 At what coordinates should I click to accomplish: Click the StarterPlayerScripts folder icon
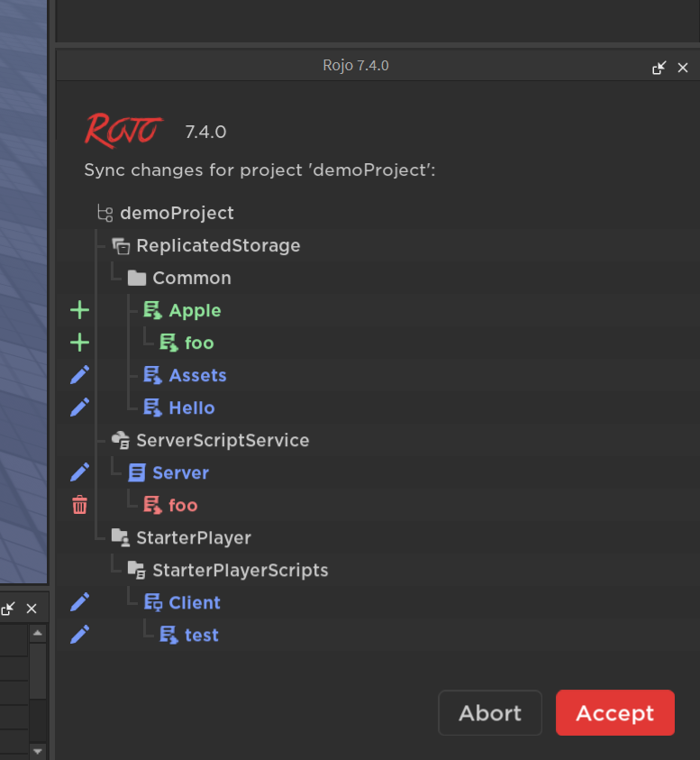coord(137,570)
